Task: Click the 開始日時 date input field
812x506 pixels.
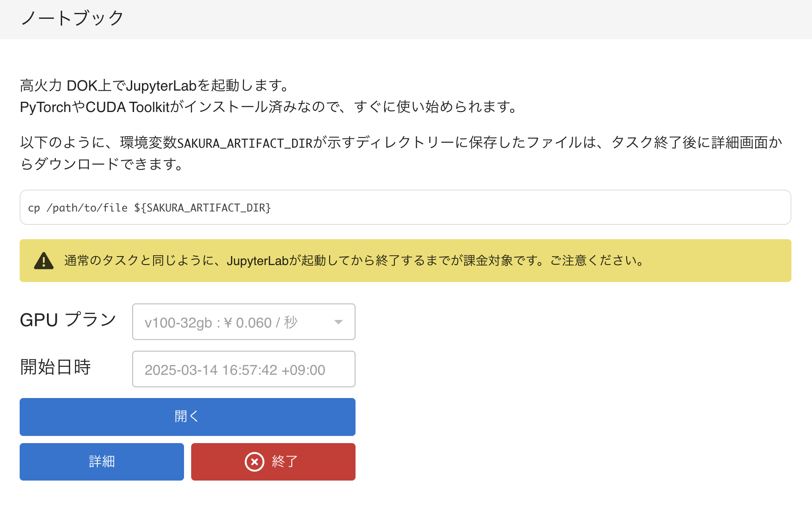Action: pyautogui.click(x=244, y=369)
